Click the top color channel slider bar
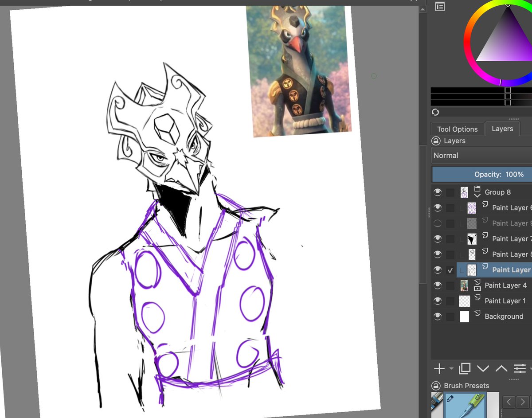This screenshot has height=418, width=532. (481, 90)
